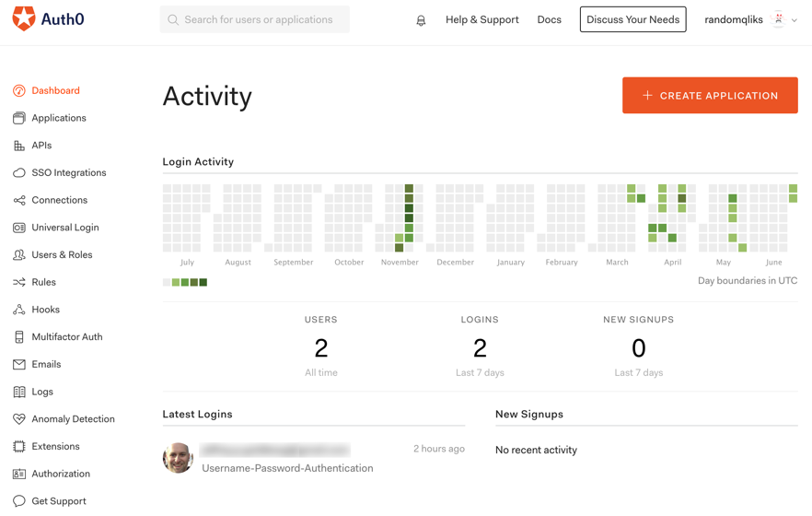
Task: Click the 'Latest Logins' heading
Action: click(197, 414)
